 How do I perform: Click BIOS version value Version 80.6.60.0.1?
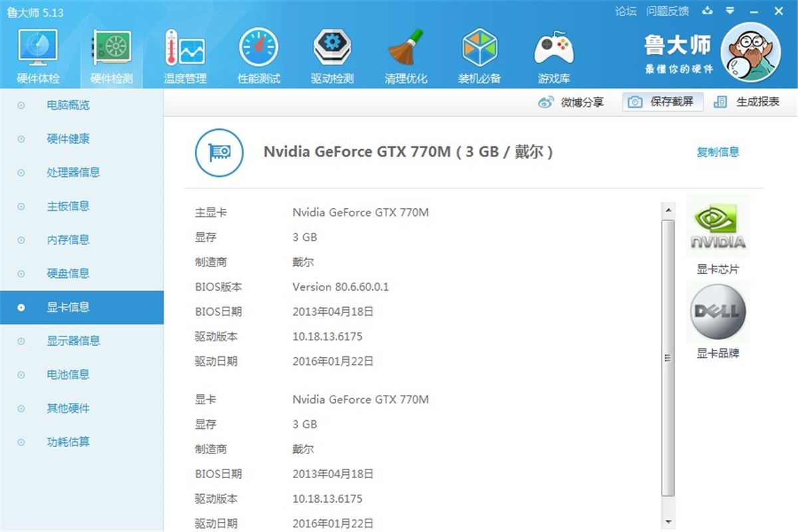(340, 287)
